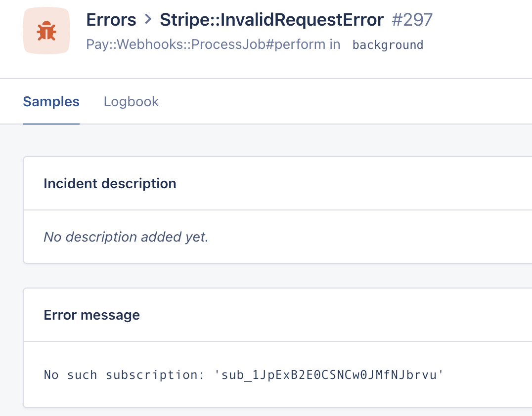Open the Errors breadcrumb link
Screen dimensions: 532x416
click(x=111, y=20)
